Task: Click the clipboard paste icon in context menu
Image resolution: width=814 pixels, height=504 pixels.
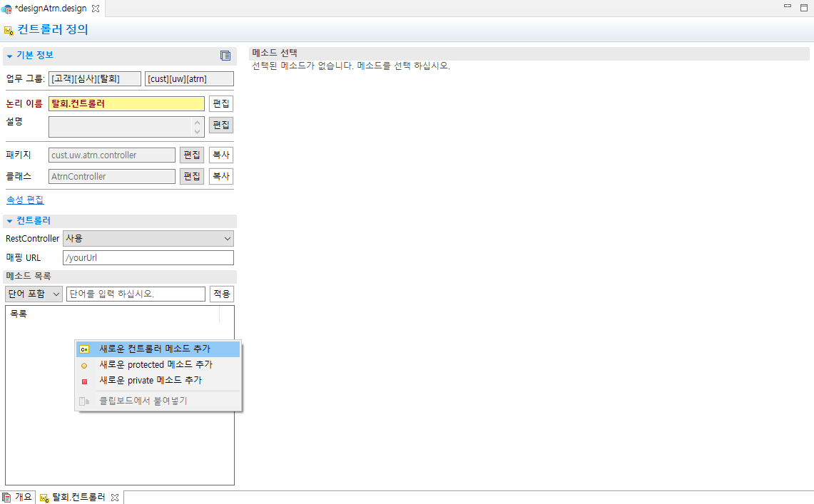Action: (83, 401)
